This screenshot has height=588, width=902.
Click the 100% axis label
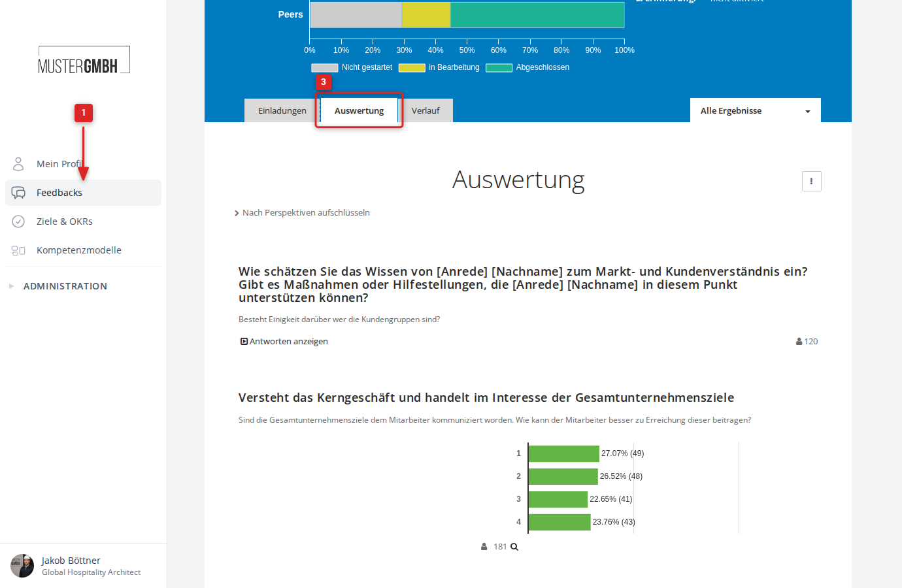pos(625,50)
